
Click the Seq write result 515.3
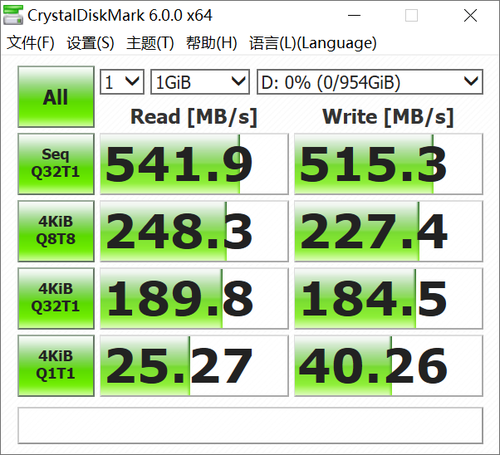(388, 164)
